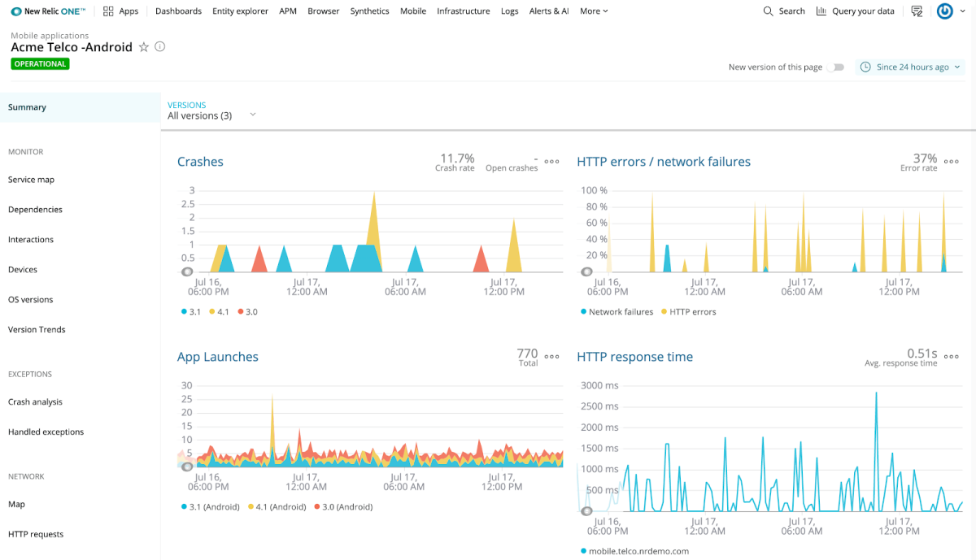Open the user account avatar
This screenshot has width=976, height=560.
(x=945, y=11)
